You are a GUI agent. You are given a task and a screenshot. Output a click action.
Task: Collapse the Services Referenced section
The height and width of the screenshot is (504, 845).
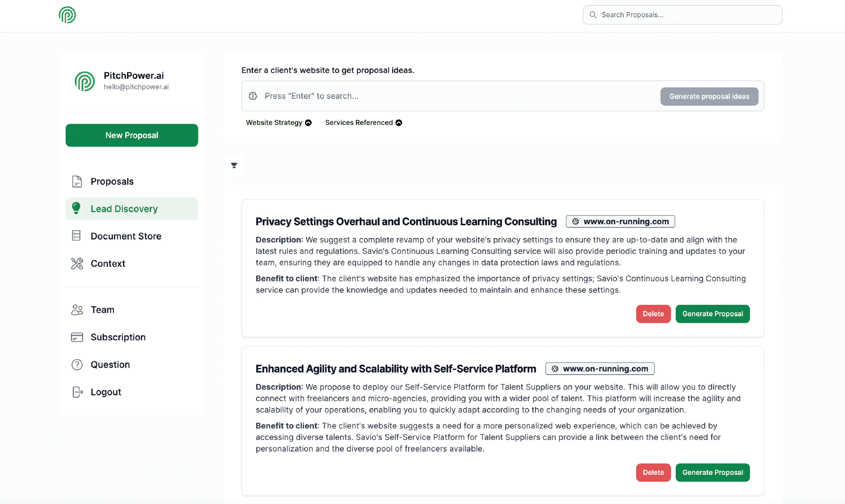[x=399, y=123]
